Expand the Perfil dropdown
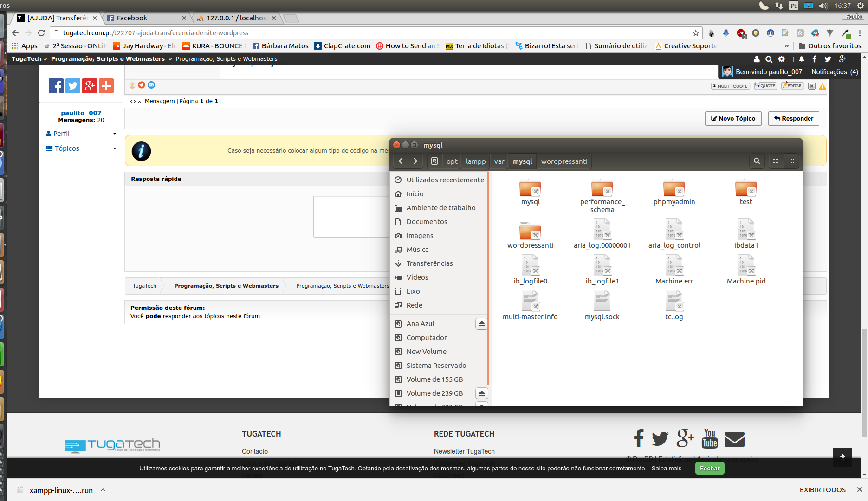868x501 pixels. point(114,134)
